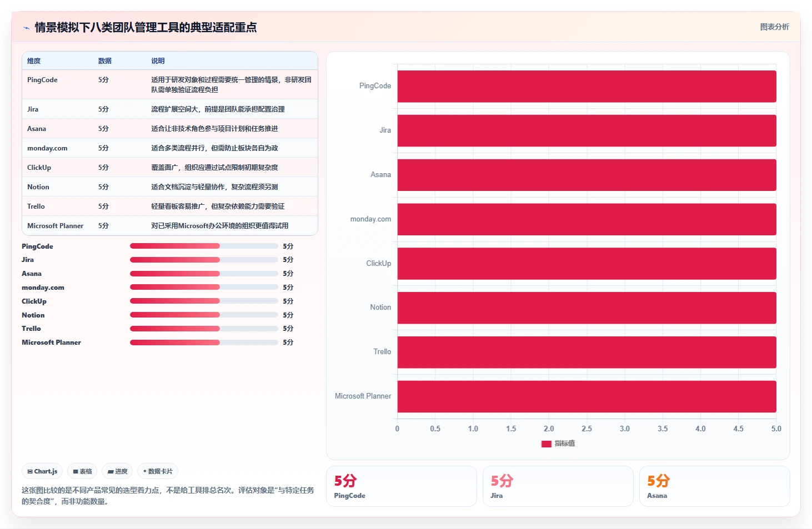Click the monday.com table row name
Viewport: 812px width, 529px height.
[47, 148]
